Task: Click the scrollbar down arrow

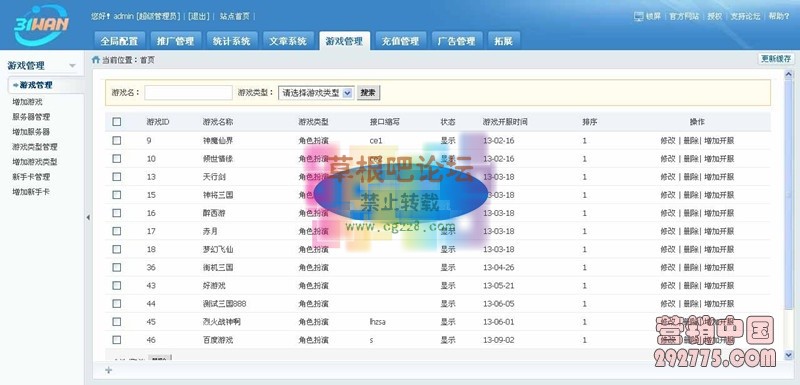Action: click(788, 354)
